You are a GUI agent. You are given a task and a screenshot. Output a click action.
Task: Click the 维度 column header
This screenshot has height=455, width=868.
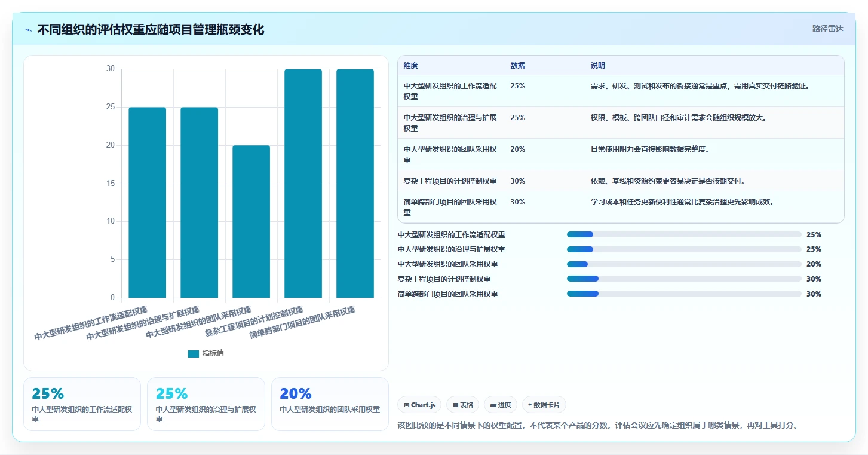[x=410, y=66]
